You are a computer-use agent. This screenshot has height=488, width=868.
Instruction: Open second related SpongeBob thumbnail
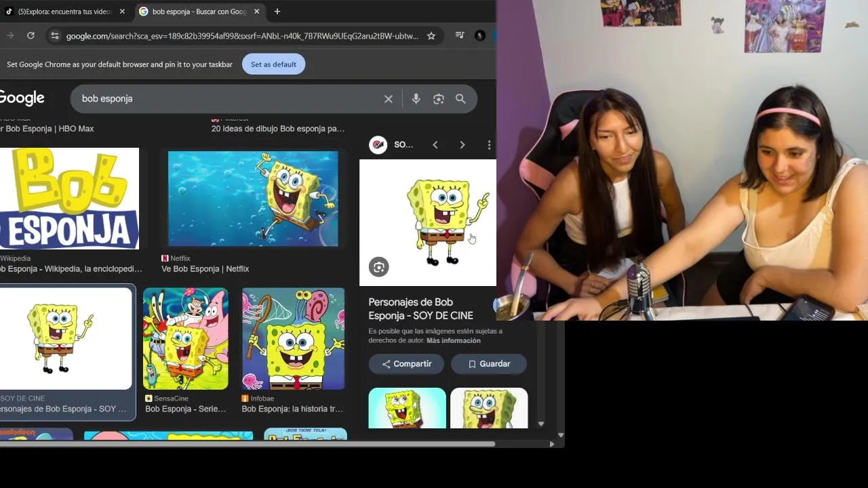coord(489,408)
